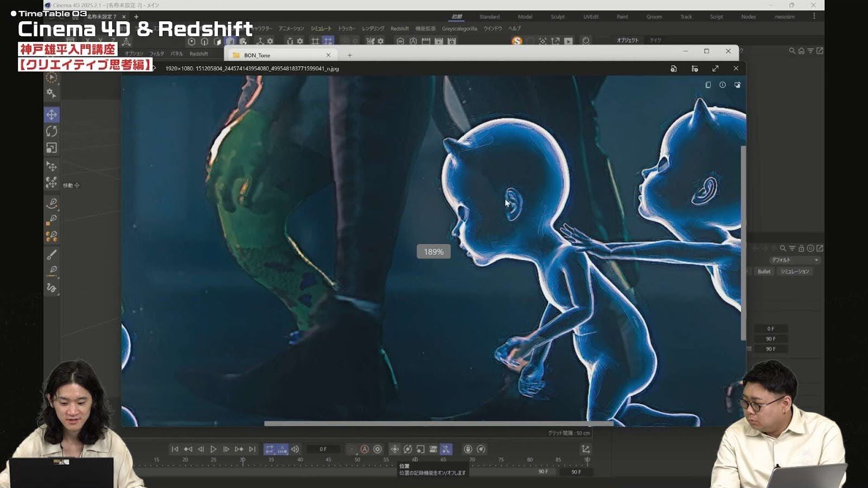Viewport: 868px width, 488px height.
Task: Select the Scale tool in left toolbar
Action: pos(52,148)
